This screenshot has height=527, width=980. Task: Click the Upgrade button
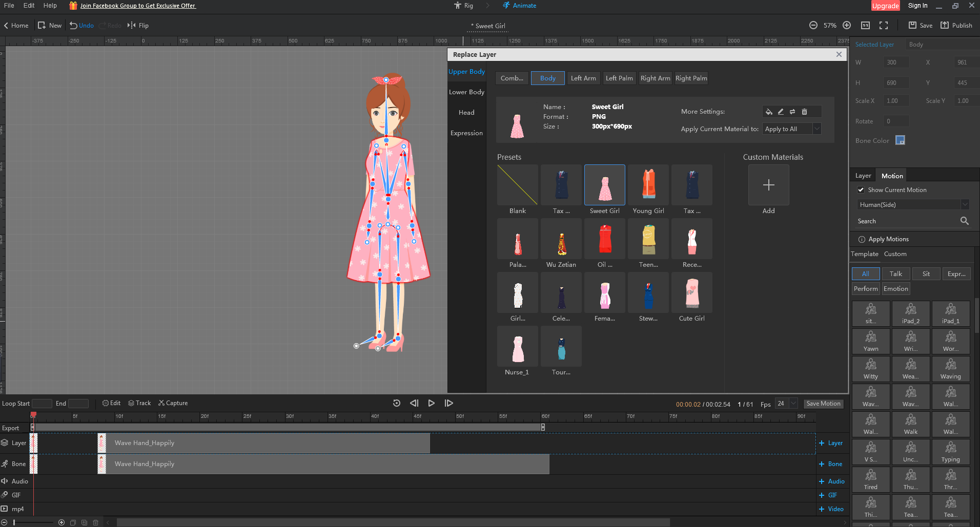coord(886,6)
